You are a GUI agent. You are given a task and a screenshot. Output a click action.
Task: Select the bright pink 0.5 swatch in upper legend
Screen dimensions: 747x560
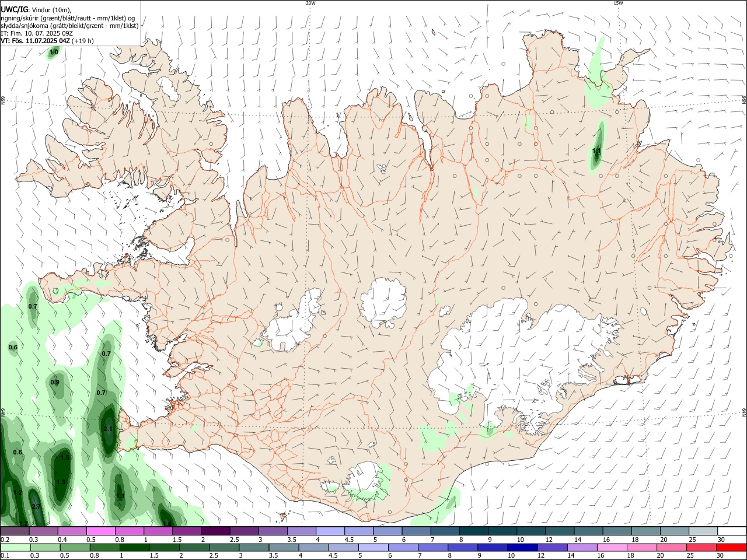click(100, 531)
